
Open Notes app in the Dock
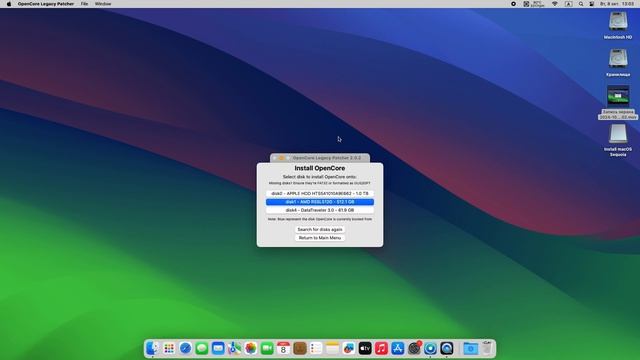[332, 348]
